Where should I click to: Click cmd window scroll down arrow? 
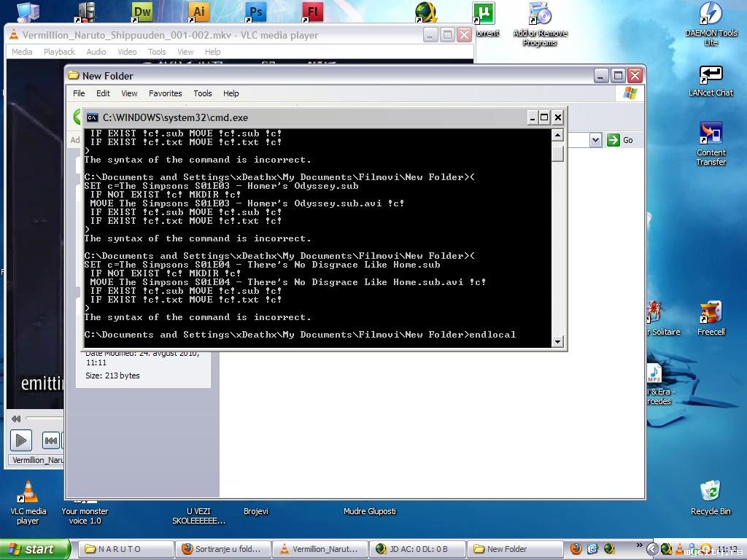click(557, 341)
